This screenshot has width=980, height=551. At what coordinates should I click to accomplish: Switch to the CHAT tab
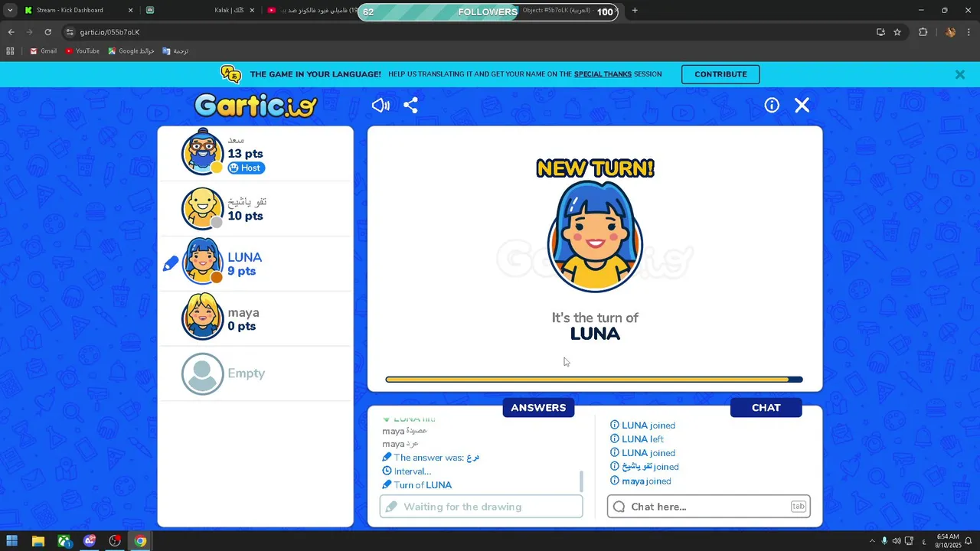click(x=766, y=408)
